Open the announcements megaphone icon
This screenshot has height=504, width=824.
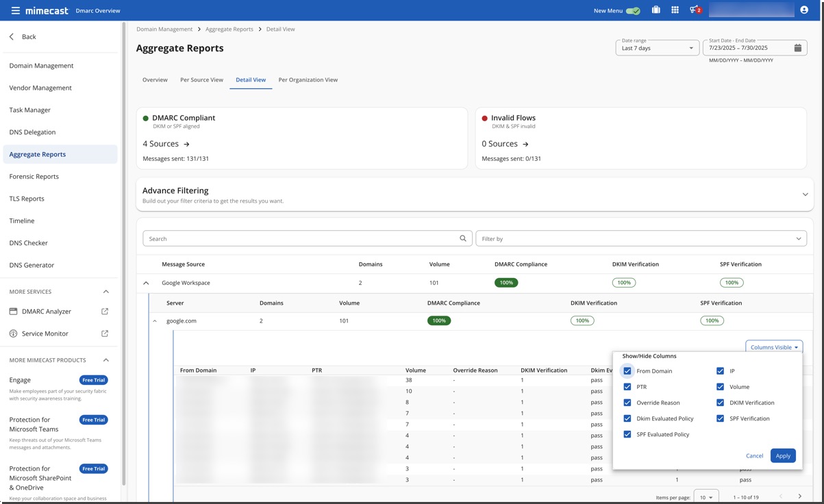pos(695,10)
